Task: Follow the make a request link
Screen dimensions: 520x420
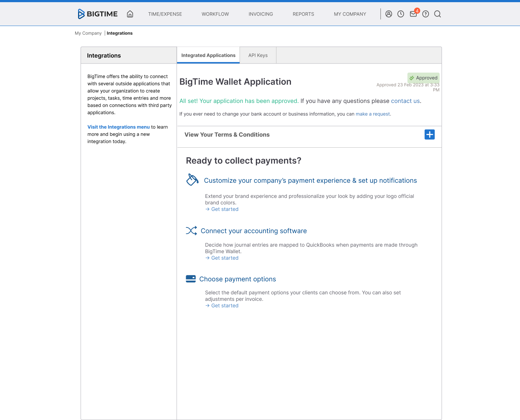Action: pos(372,114)
